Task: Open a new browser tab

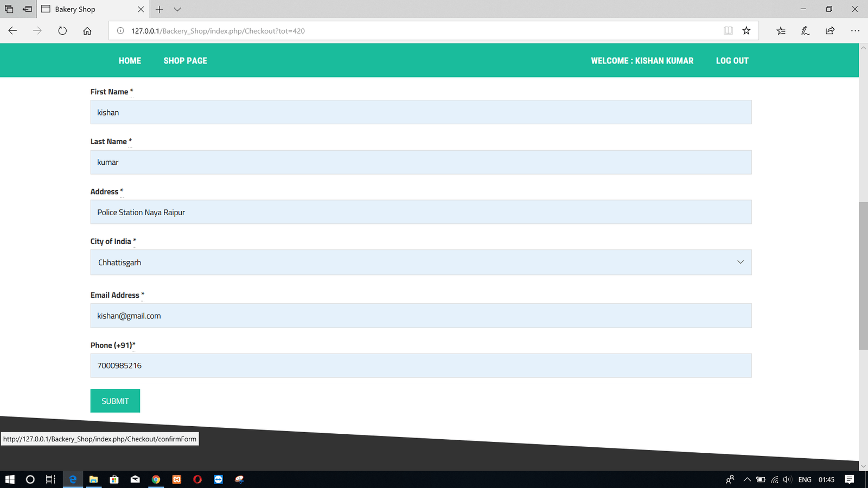Action: click(x=159, y=9)
